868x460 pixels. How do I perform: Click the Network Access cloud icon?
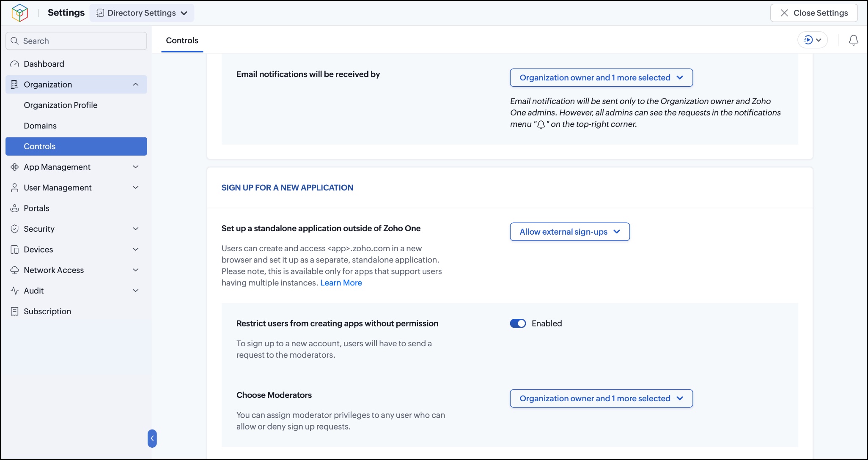14,270
